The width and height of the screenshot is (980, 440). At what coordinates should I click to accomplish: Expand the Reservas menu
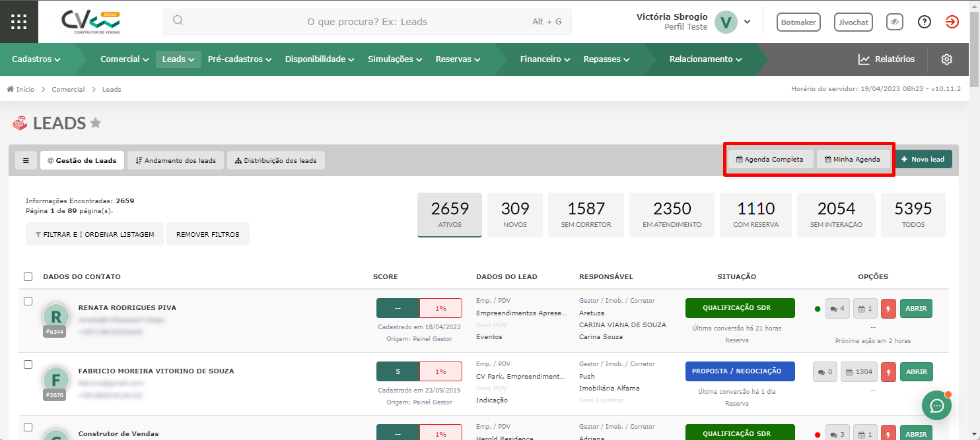(458, 59)
